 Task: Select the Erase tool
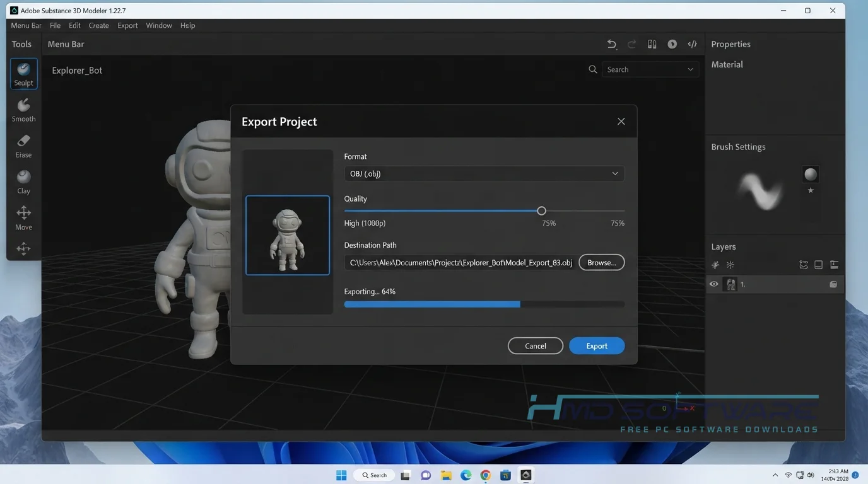tap(23, 146)
